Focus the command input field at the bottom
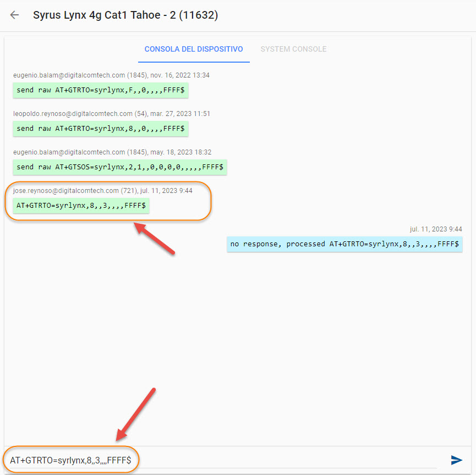The width and height of the screenshot is (476, 475). pyautogui.click(x=220, y=460)
